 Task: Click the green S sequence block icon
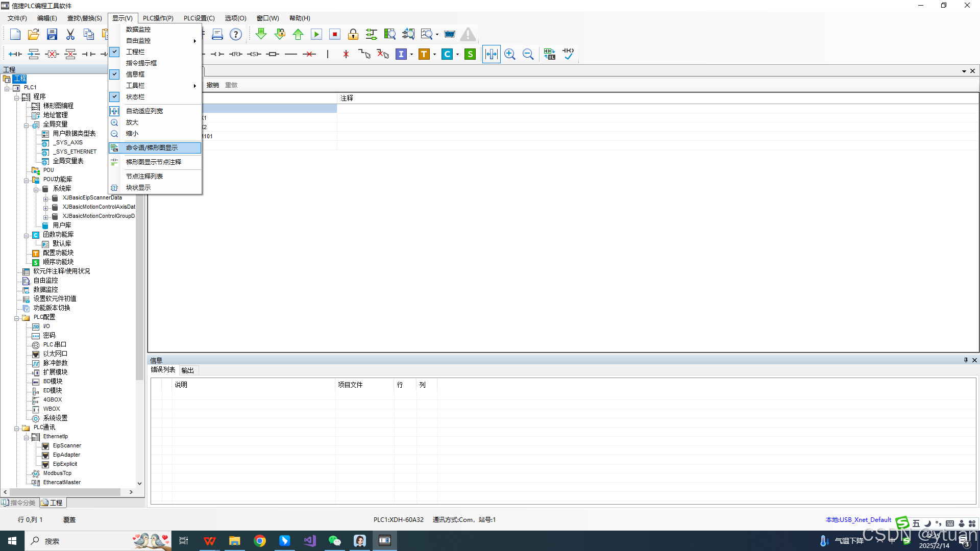(x=470, y=54)
